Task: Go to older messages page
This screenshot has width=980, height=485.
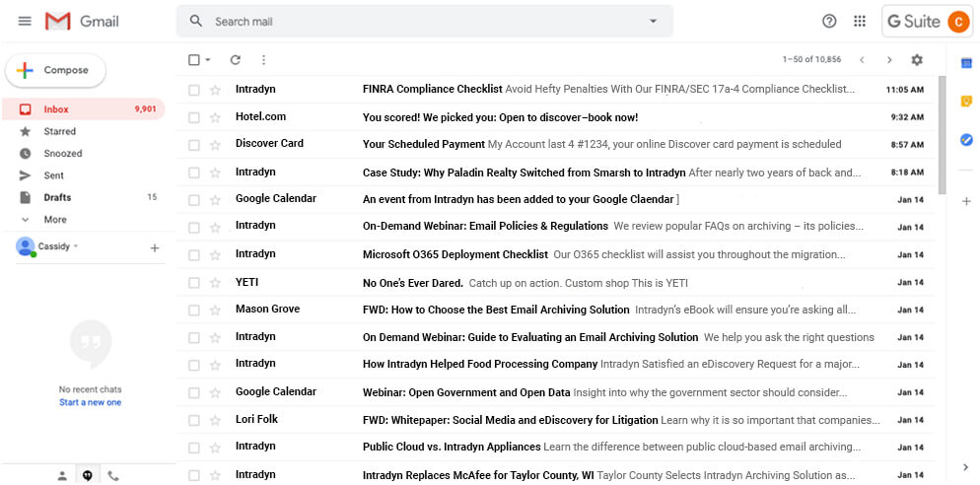Action: pyautogui.click(x=888, y=60)
